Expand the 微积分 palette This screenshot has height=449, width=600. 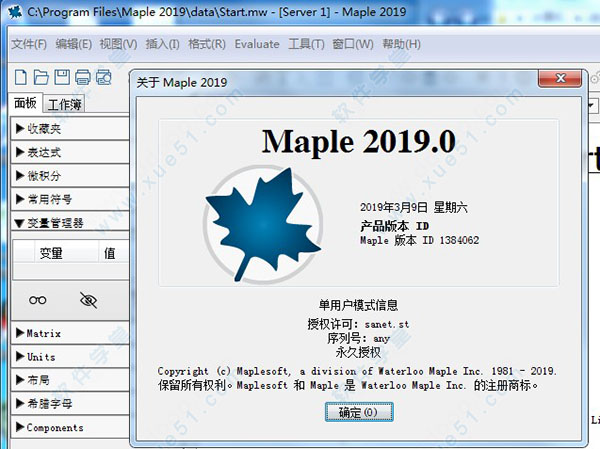[x=70, y=176]
